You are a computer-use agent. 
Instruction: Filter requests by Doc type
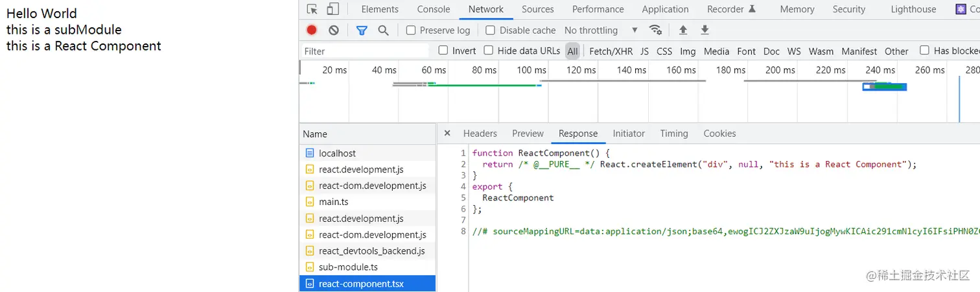771,51
